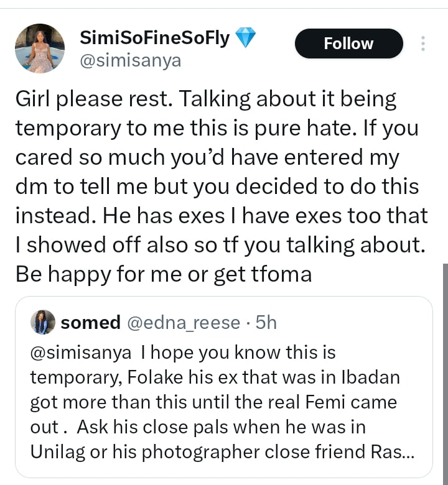Click the @simisanya mention in quoted tweet
Screen dimensions: 448x485
coord(81,353)
